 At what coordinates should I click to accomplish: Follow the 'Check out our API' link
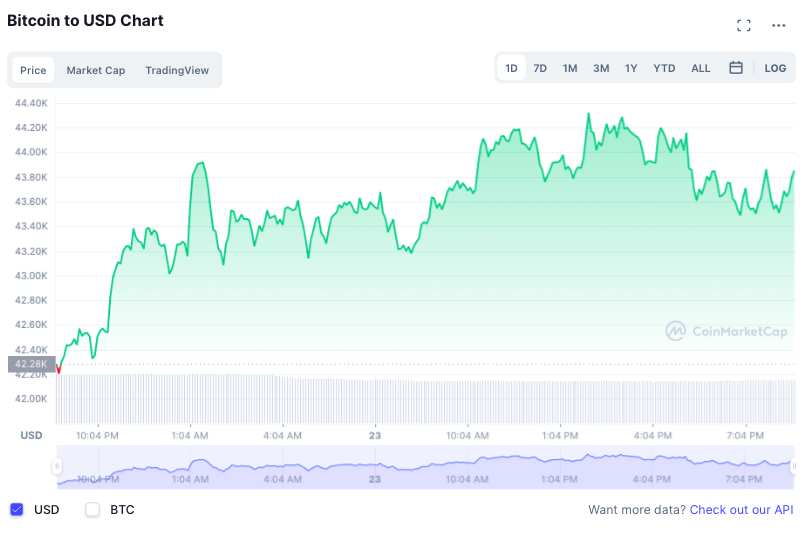pyautogui.click(x=741, y=510)
